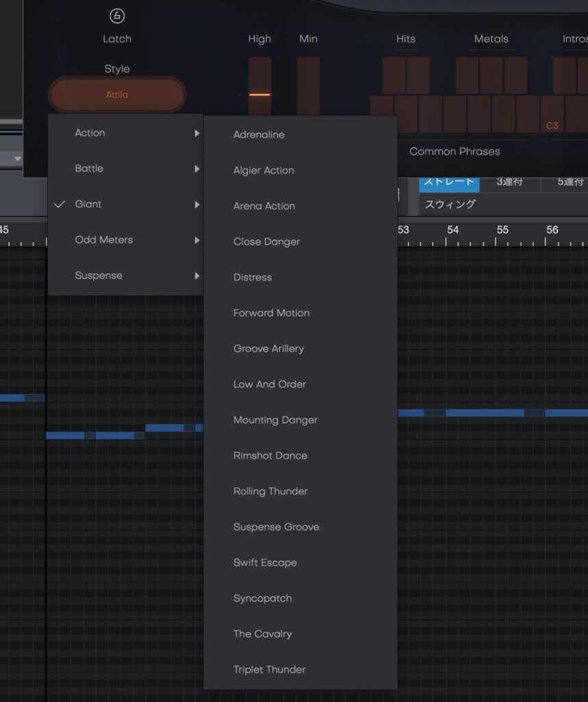This screenshot has width=588, height=702.
Task: Toggle the ストレート quantize button
Action: (x=449, y=182)
